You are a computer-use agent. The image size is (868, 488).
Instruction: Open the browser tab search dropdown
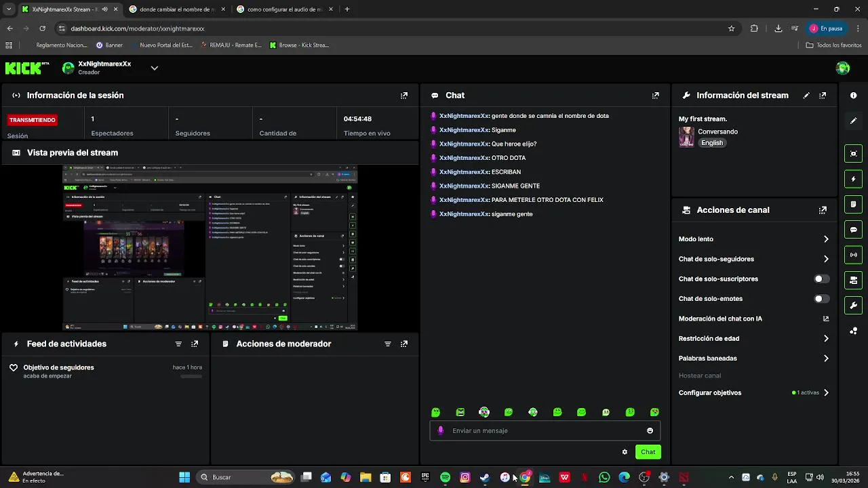(x=9, y=9)
